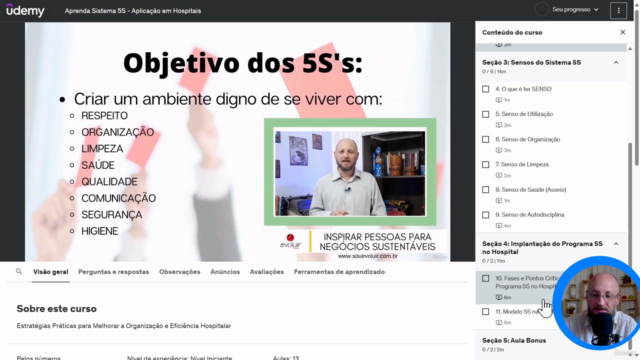Close the Conteúdo do curso panel

[622, 32]
